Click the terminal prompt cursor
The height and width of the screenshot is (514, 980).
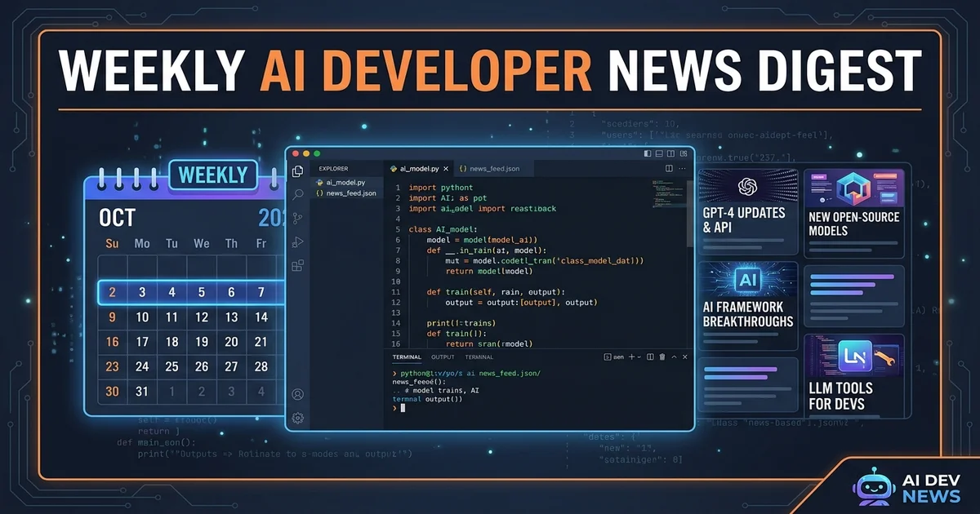[x=403, y=408]
